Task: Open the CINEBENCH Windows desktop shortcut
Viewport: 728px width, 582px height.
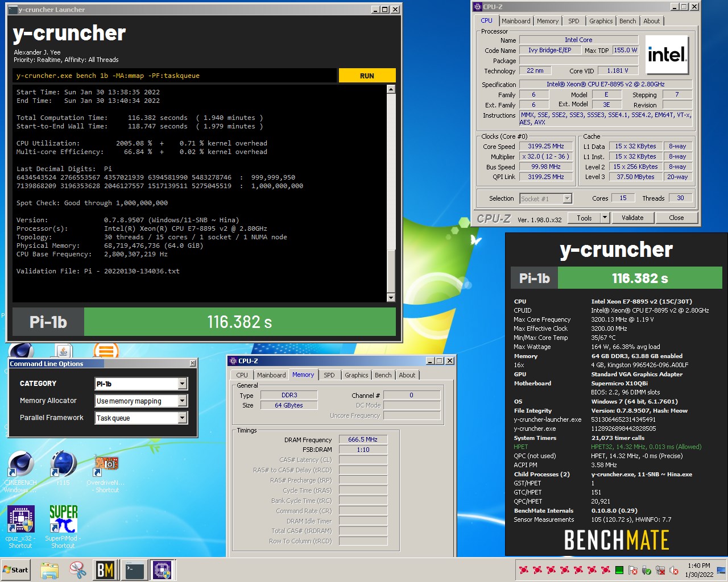Action: click(x=20, y=471)
